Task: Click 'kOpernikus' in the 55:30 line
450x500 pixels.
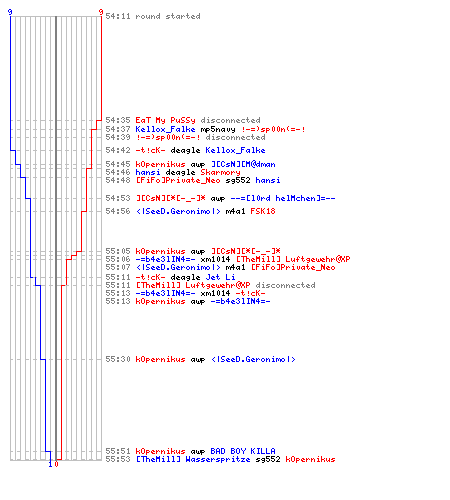Action: point(160,359)
